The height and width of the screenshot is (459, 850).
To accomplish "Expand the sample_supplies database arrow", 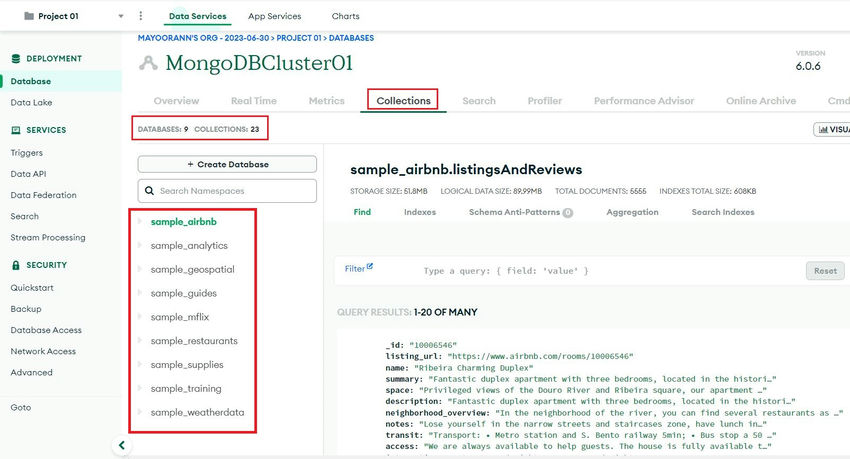I will (140, 364).
